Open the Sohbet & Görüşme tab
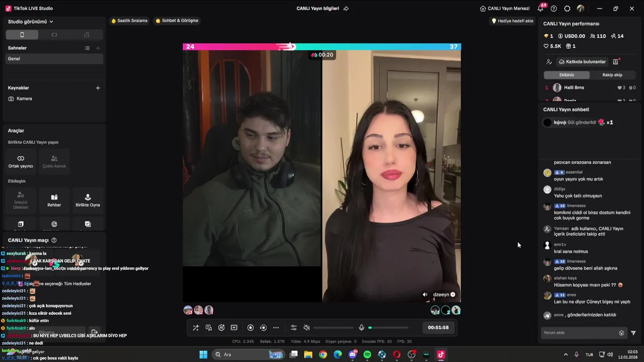 pyautogui.click(x=177, y=21)
